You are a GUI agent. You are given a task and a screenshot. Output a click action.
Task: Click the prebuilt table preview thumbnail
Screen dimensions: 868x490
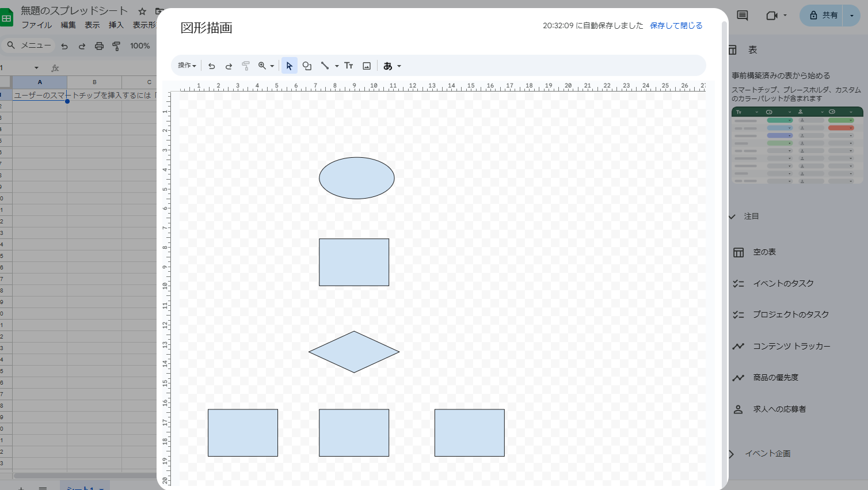pos(797,145)
